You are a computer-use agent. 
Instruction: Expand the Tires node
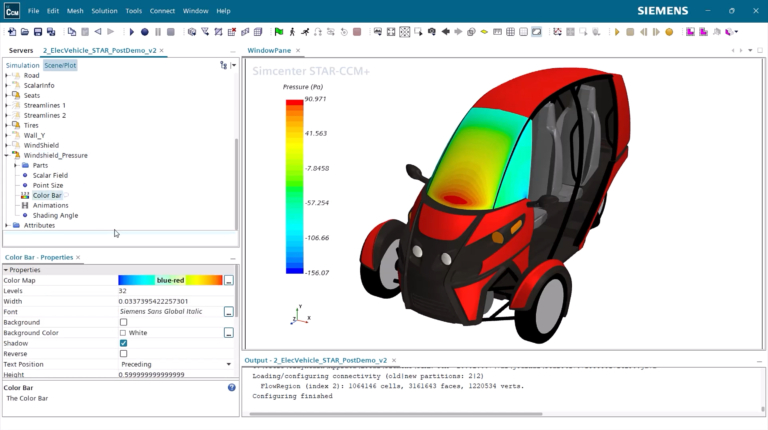(7, 125)
